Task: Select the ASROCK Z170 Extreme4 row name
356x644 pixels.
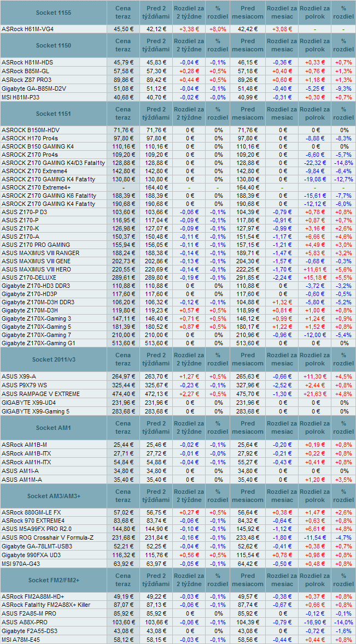Action: click(x=34, y=172)
